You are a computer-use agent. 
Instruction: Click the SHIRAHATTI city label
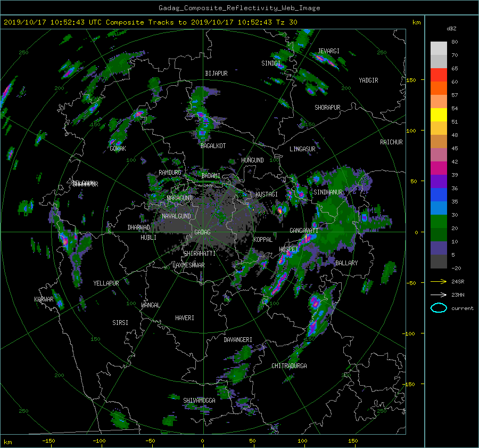[200, 253]
